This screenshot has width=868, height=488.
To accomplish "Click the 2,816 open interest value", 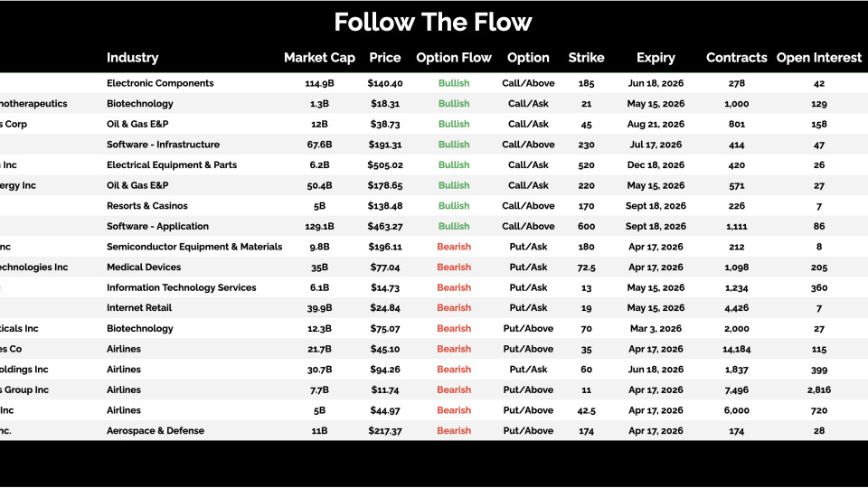I will (819, 390).
